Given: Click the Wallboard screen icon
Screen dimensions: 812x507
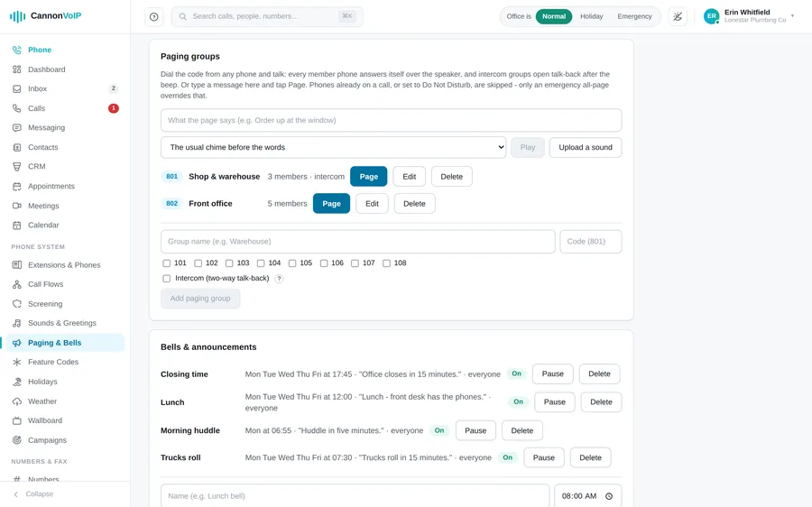Looking at the screenshot, I should coord(17,420).
